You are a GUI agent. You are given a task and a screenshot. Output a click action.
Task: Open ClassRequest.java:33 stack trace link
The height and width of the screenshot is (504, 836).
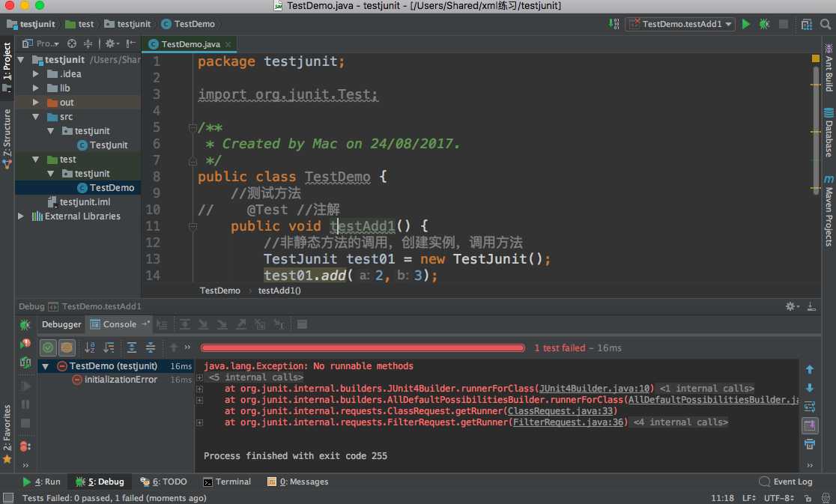pyautogui.click(x=560, y=411)
